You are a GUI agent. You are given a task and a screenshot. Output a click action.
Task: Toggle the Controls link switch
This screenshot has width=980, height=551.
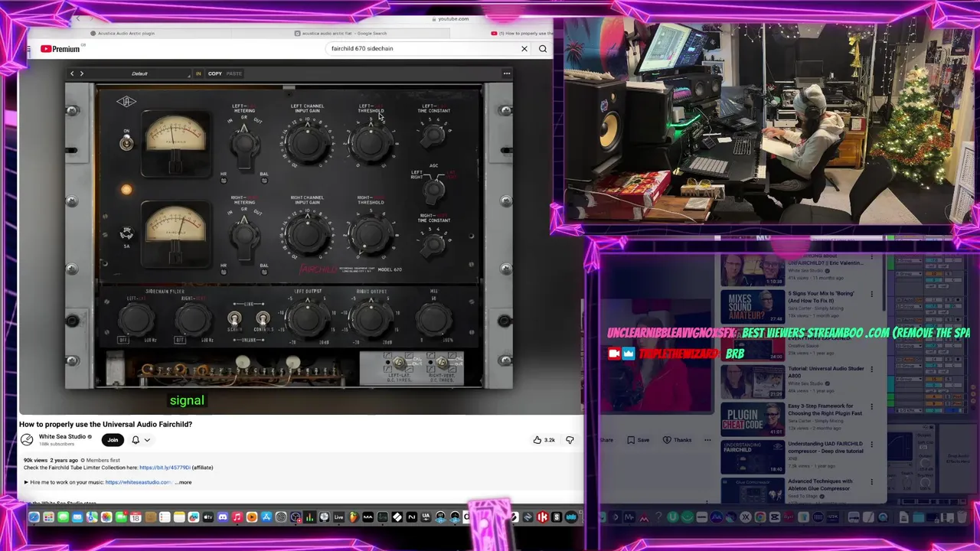(263, 318)
